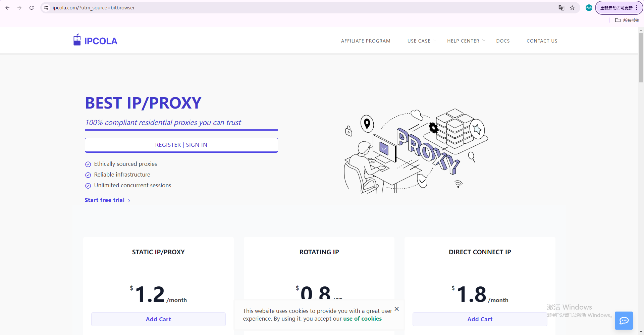Click the ROTATING IP card title
Screen dimensions: 644x335
click(x=319, y=252)
